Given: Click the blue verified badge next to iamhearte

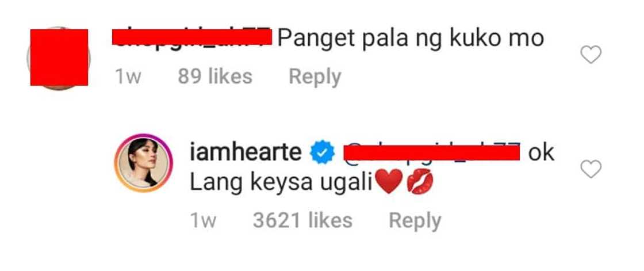Looking at the screenshot, I should click(323, 154).
